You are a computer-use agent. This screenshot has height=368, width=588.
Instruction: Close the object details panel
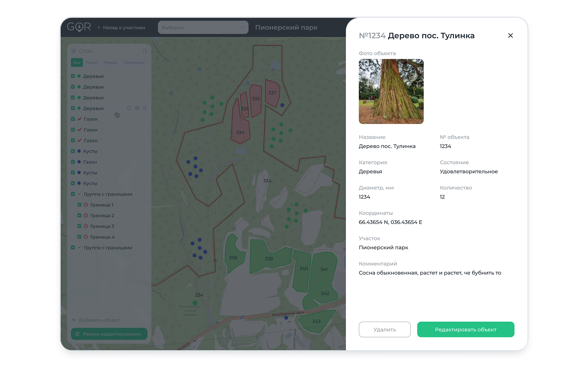[x=510, y=36]
